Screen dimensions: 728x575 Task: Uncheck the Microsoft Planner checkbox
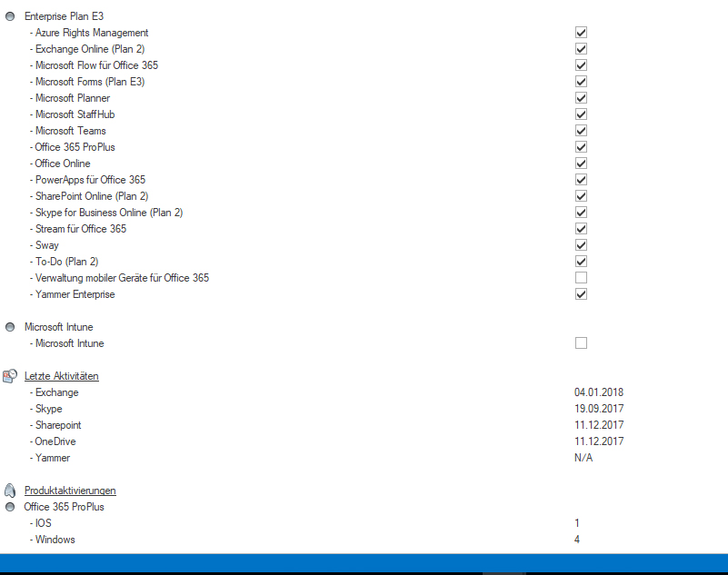(581, 98)
